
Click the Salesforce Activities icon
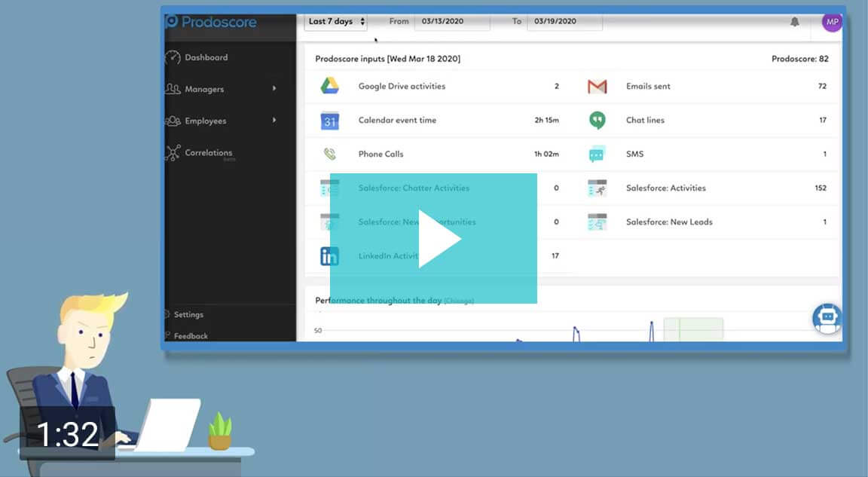tap(598, 188)
